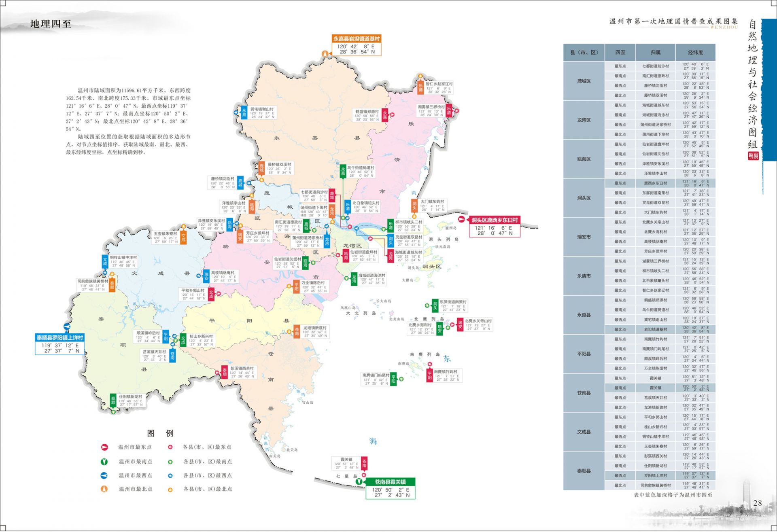
Task: Click the small green 各县最南点 legend icon
Action: (170, 462)
